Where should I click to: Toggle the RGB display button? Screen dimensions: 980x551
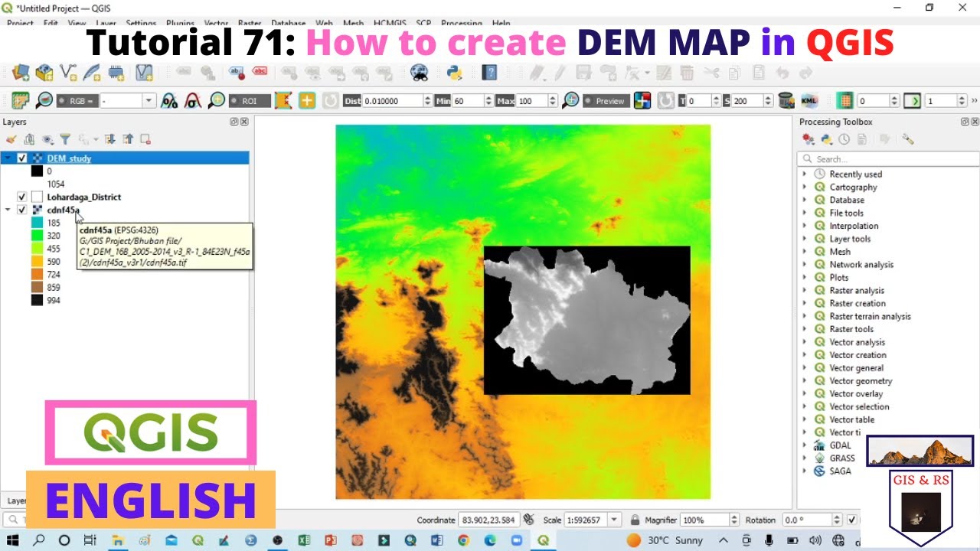tap(77, 100)
